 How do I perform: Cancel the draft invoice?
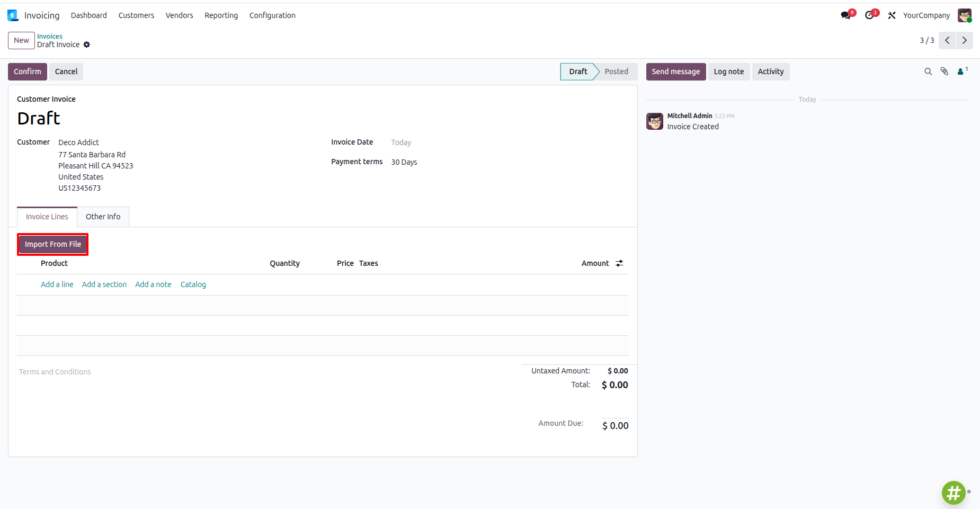coord(66,72)
